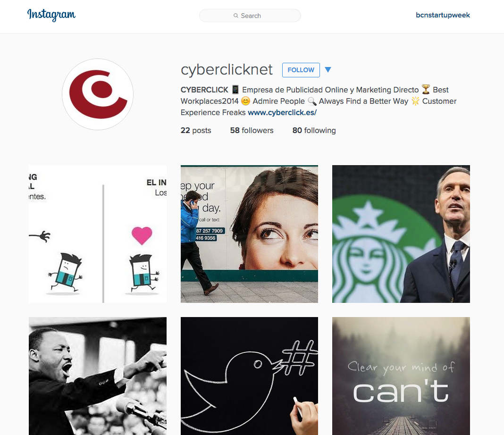Expand the dropdown arrow beside Follow
Screen dimensions: 504x435
coord(328,70)
